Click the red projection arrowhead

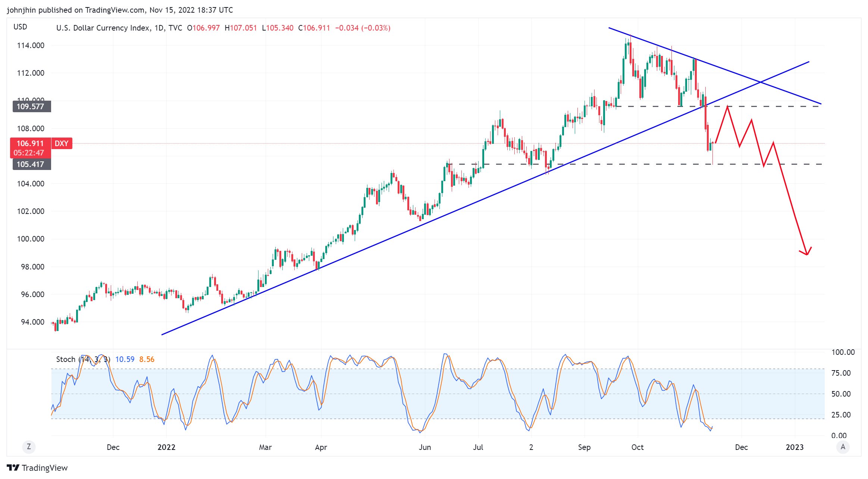pyautogui.click(x=807, y=253)
